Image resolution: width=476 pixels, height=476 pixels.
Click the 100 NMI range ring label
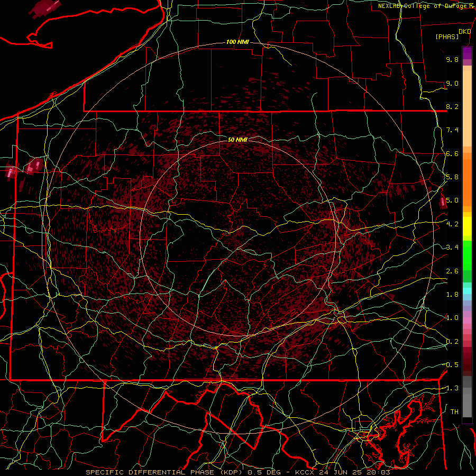237,42
